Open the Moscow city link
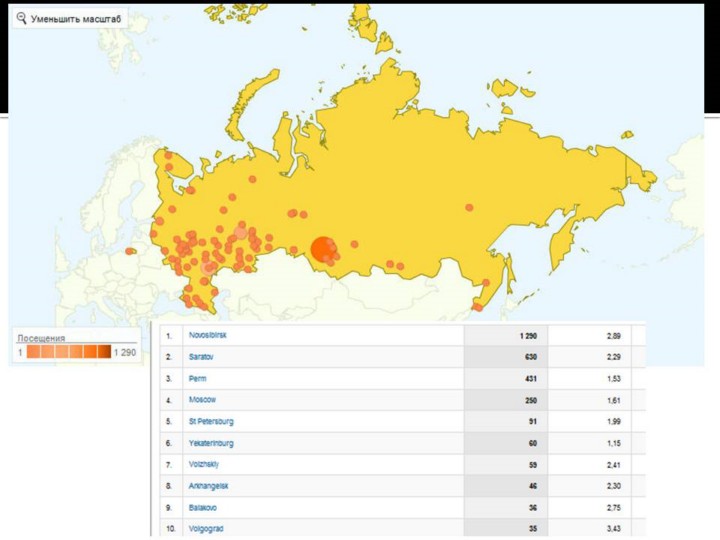This screenshot has width=720, height=540. [x=202, y=399]
